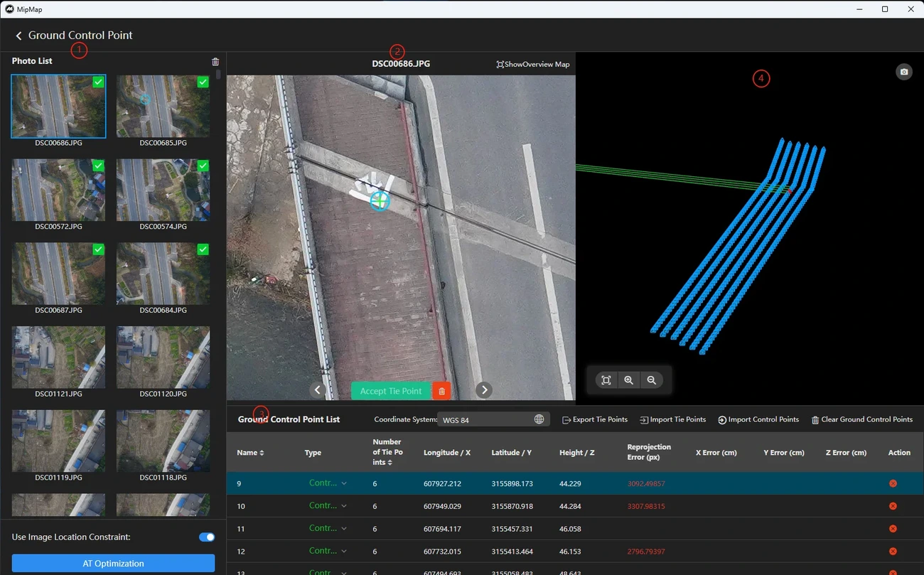Image resolution: width=924 pixels, height=575 pixels.
Task: Click the camera snapshot icon in the 3D view
Action: click(x=903, y=72)
